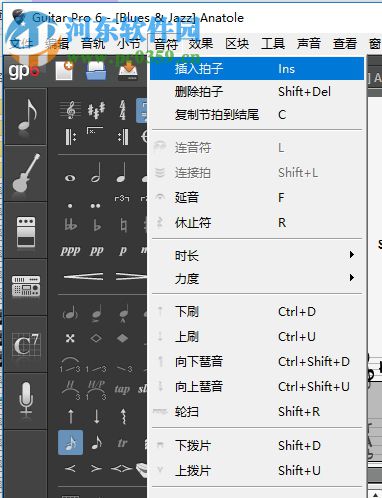Choose 向上琶音 menu entry
382x498 pixels.
pyautogui.click(x=257, y=386)
